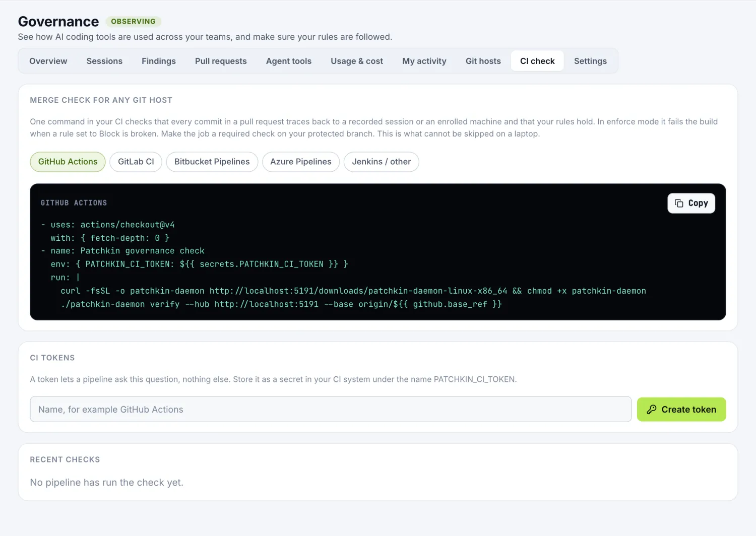Click the './patchkin-daemon verify' command line
The width and height of the screenshot is (756, 536).
281,304
